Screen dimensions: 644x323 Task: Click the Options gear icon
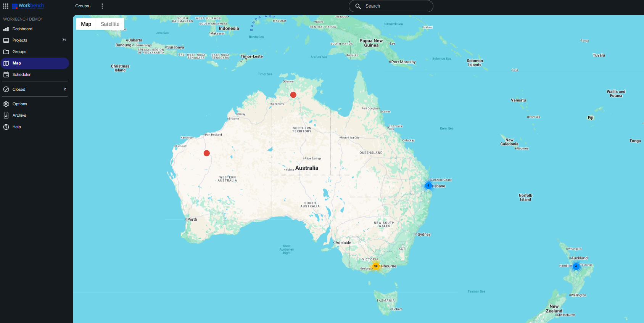(x=6, y=104)
